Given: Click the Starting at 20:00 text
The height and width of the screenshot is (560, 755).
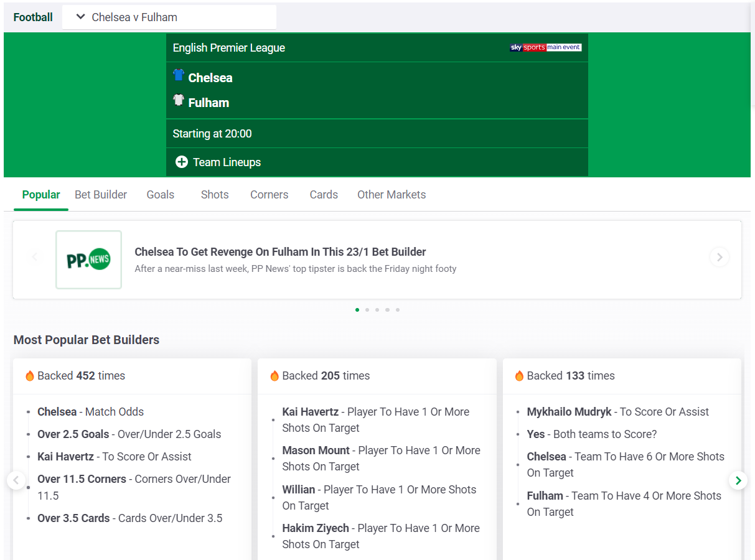Looking at the screenshot, I should (212, 134).
